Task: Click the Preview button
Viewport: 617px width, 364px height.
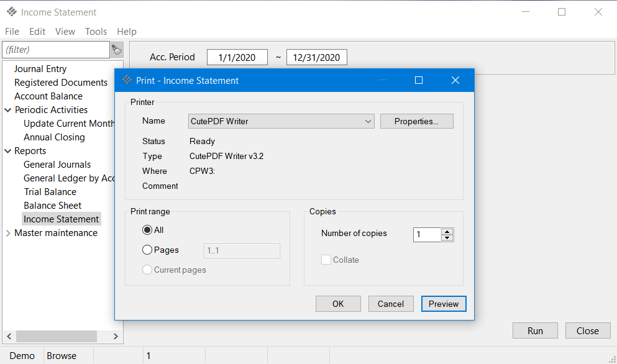Action: [444, 304]
